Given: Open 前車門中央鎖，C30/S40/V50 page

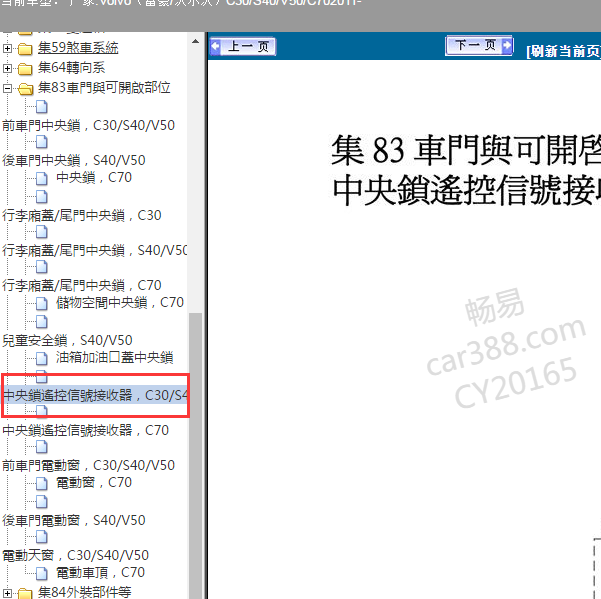Looking at the screenshot, I should tap(89, 125).
